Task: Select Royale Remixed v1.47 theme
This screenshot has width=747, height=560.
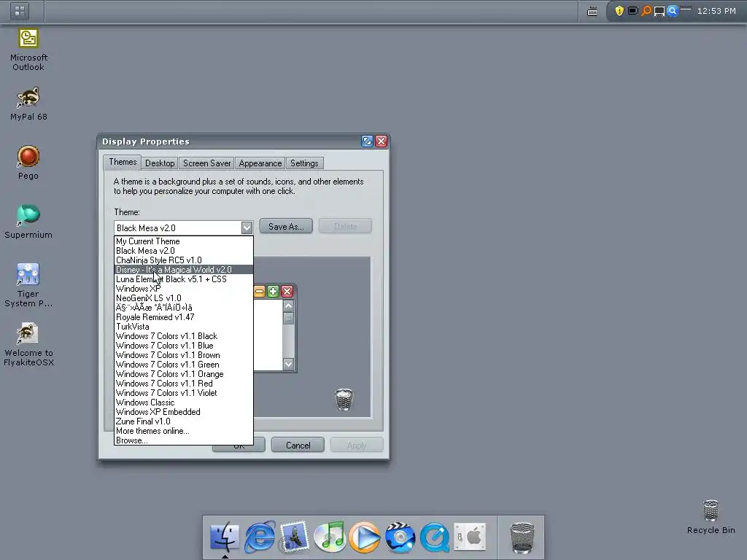Action: pos(183,317)
